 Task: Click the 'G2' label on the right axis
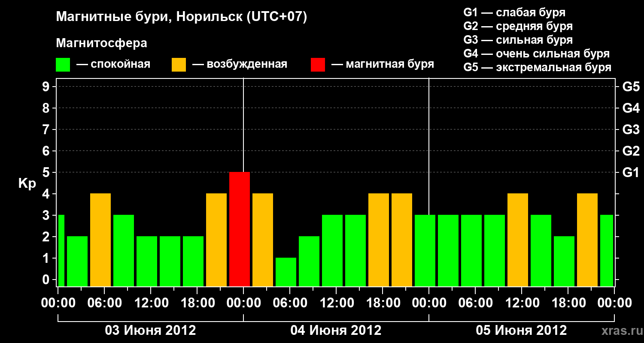631,151
